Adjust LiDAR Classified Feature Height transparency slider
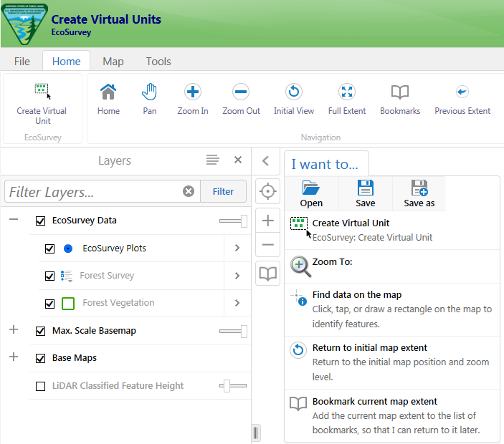Viewport: 504px width, 444px height. click(x=233, y=385)
